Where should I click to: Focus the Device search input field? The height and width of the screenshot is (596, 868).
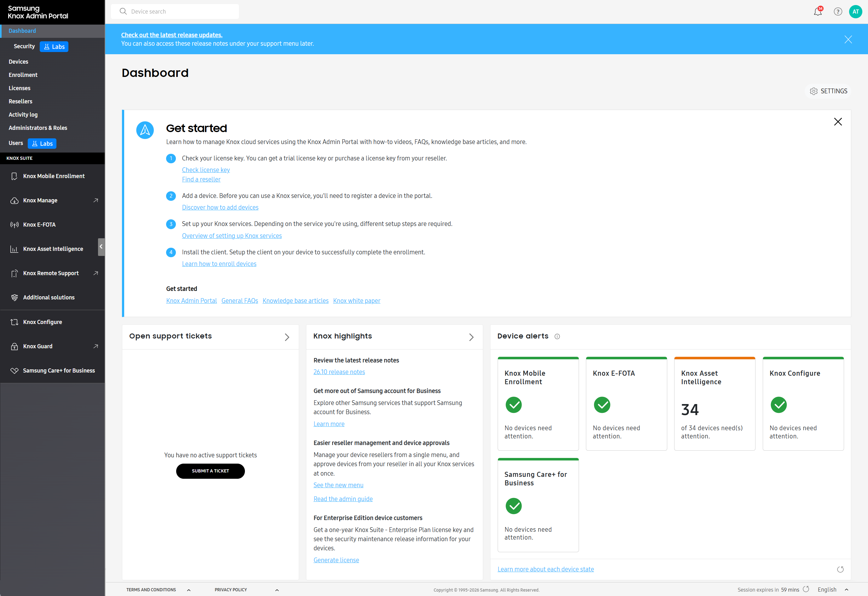tap(175, 12)
